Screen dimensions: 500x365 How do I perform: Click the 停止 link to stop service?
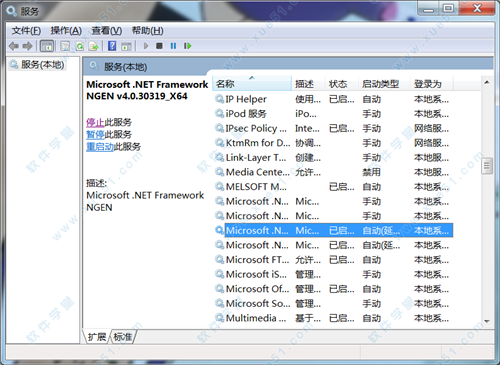click(95, 122)
